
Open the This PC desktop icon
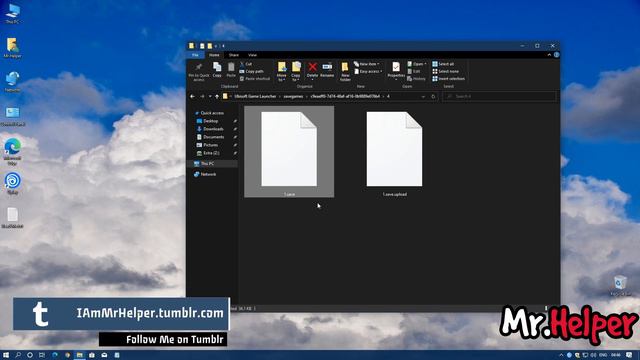click(x=12, y=13)
